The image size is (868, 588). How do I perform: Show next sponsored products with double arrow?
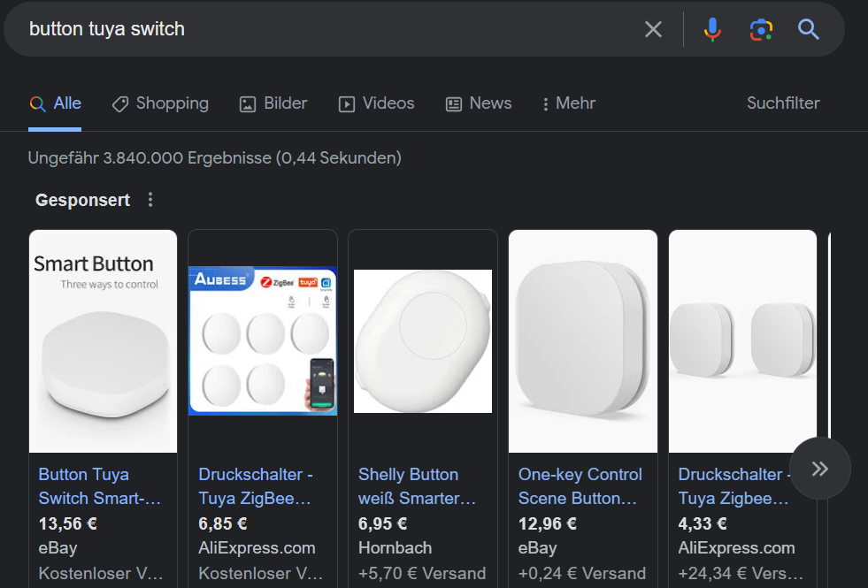[820, 469]
